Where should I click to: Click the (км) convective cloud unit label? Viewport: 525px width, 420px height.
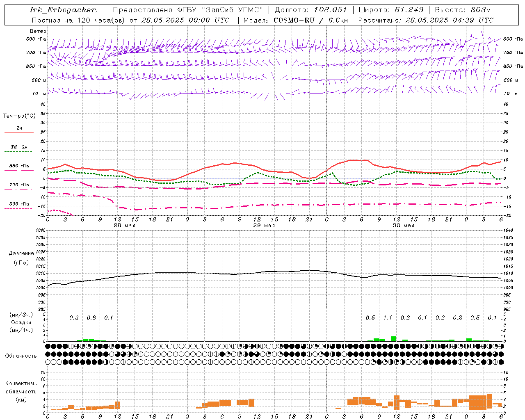[x=21, y=399]
